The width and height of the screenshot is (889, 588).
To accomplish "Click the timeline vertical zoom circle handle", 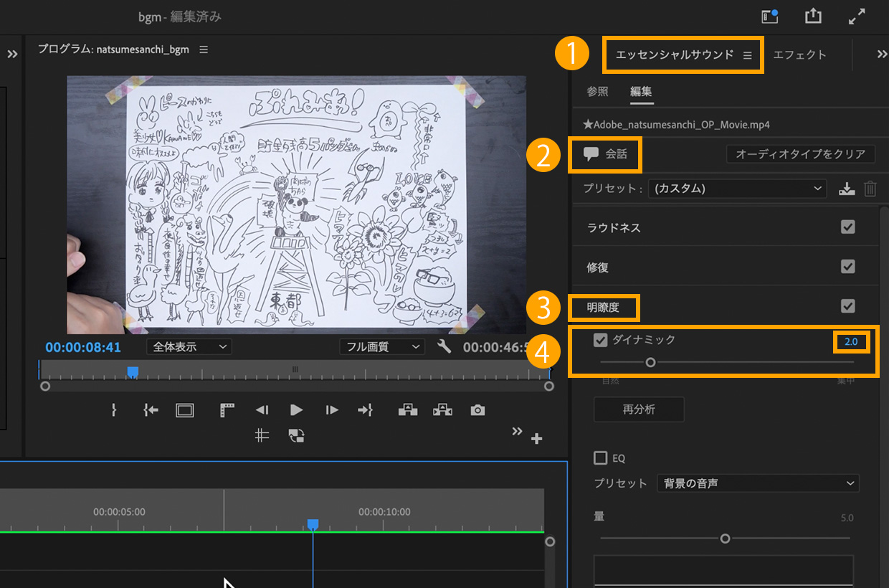I will tap(550, 542).
